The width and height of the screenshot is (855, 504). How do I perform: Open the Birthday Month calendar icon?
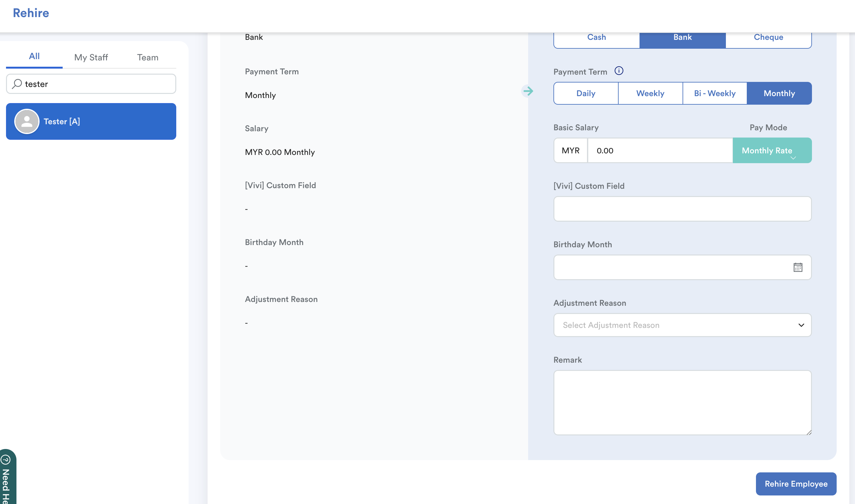click(x=798, y=267)
